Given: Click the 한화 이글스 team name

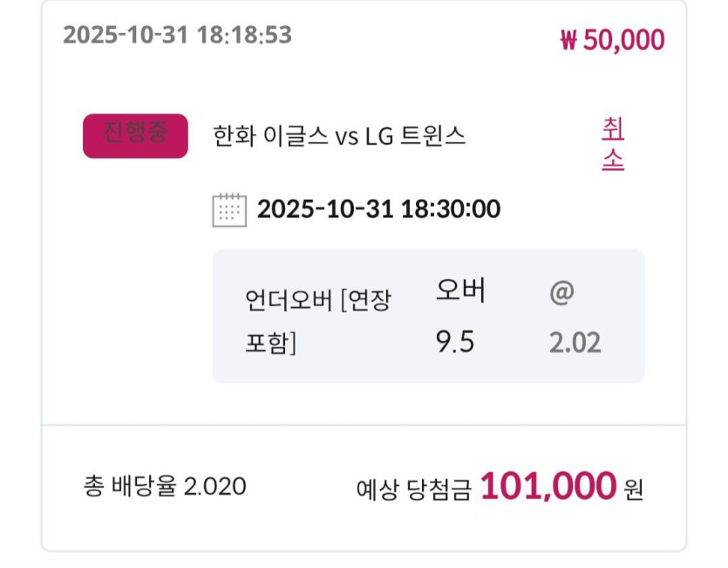Looking at the screenshot, I should pos(270,136).
